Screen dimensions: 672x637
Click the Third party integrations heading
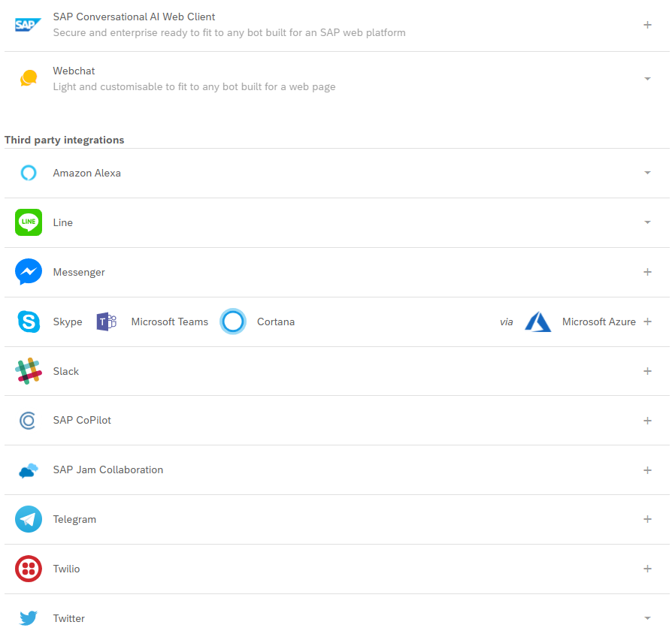pyautogui.click(x=65, y=140)
